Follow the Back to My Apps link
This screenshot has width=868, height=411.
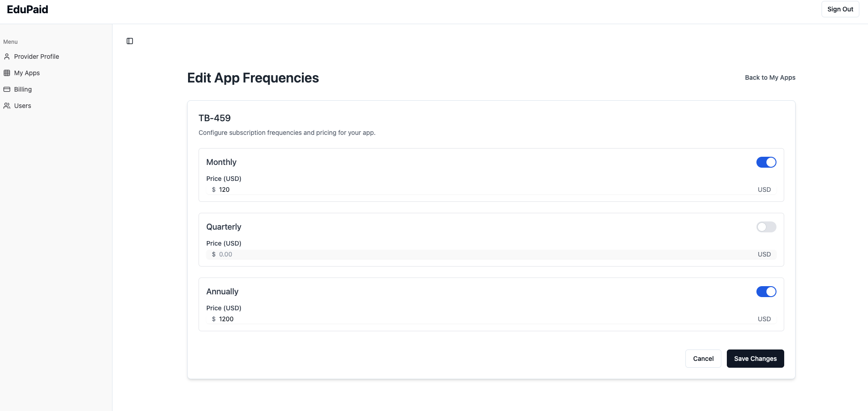coord(770,77)
